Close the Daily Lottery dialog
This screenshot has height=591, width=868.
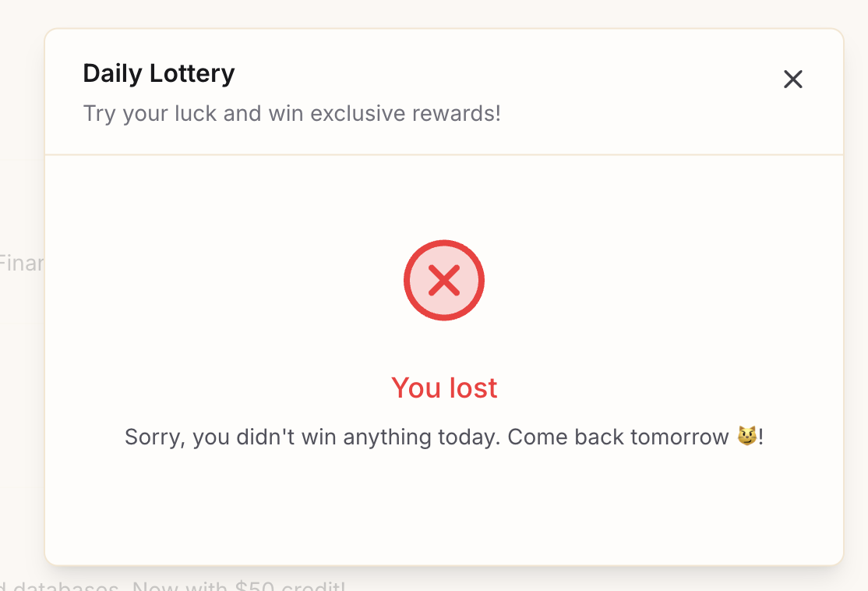pos(792,79)
